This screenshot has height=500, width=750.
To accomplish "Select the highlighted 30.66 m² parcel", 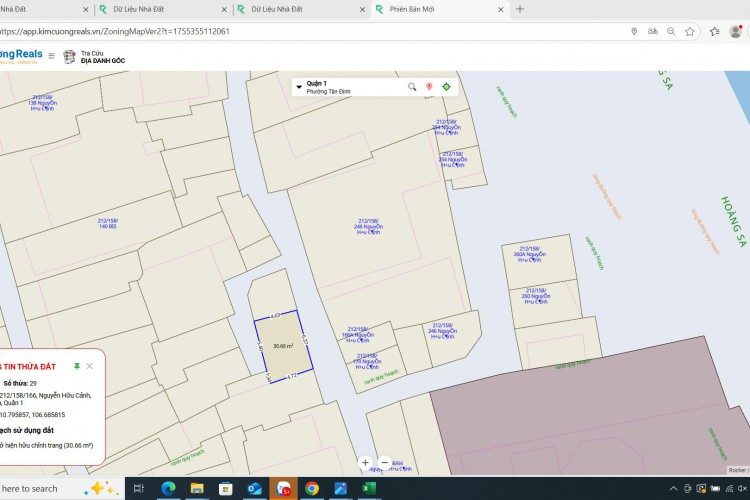I will (282, 345).
